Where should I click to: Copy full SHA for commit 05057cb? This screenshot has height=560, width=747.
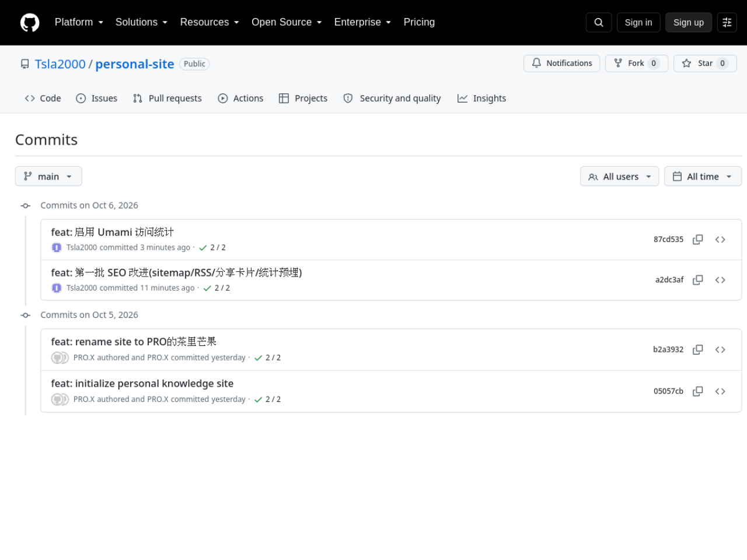pyautogui.click(x=698, y=391)
